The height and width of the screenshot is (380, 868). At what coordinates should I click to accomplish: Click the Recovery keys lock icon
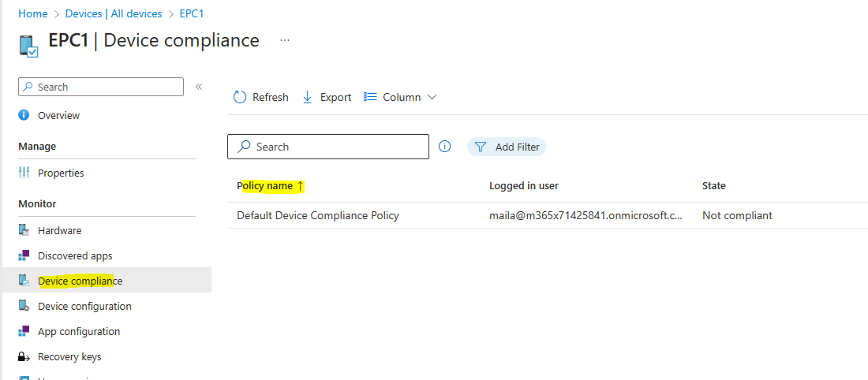click(24, 357)
